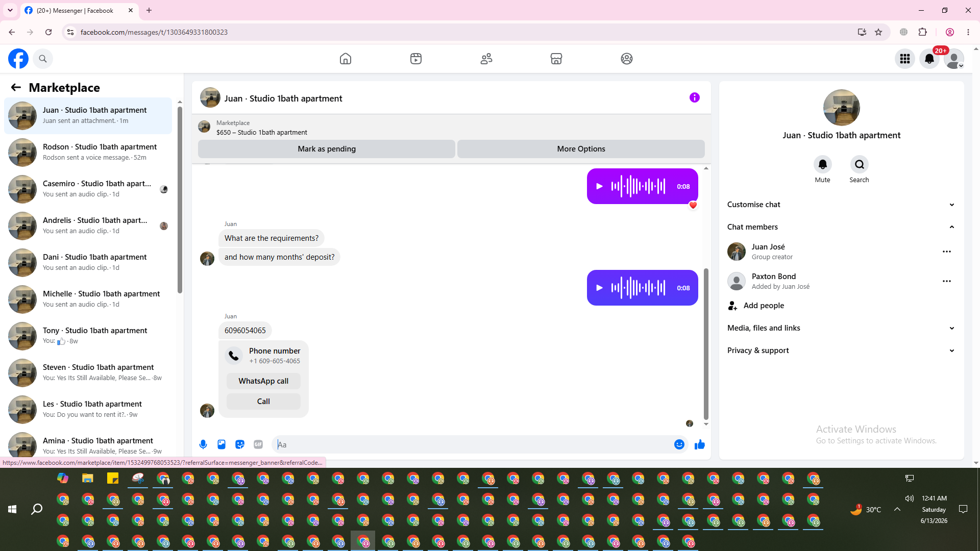980x551 pixels.
Task: Send a thumbs-up like
Action: pyautogui.click(x=700, y=444)
